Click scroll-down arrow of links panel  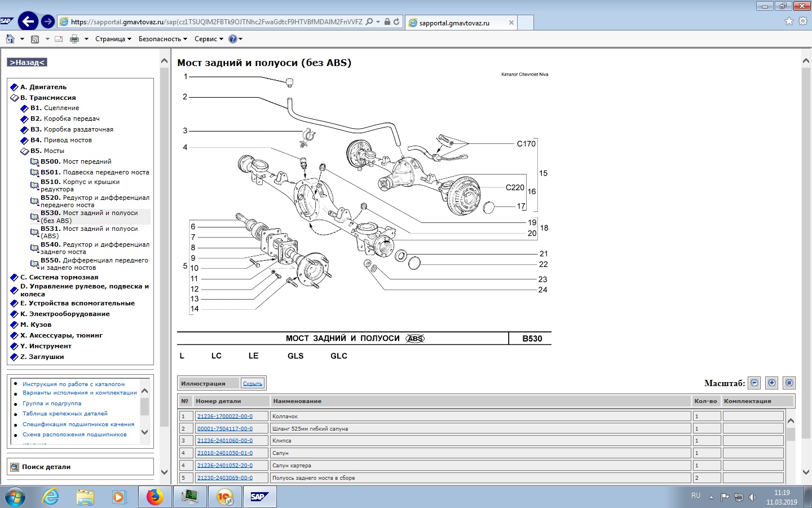pyautogui.click(x=144, y=432)
